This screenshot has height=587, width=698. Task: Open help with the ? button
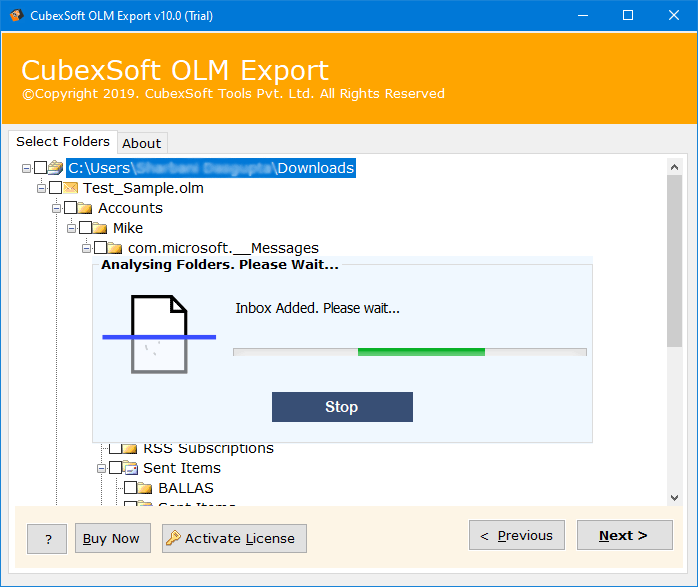(x=47, y=539)
